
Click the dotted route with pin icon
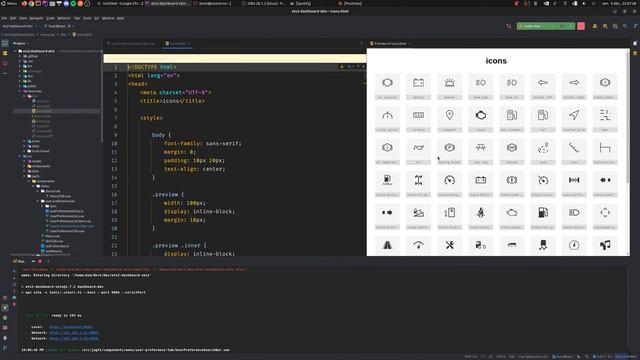point(543,148)
